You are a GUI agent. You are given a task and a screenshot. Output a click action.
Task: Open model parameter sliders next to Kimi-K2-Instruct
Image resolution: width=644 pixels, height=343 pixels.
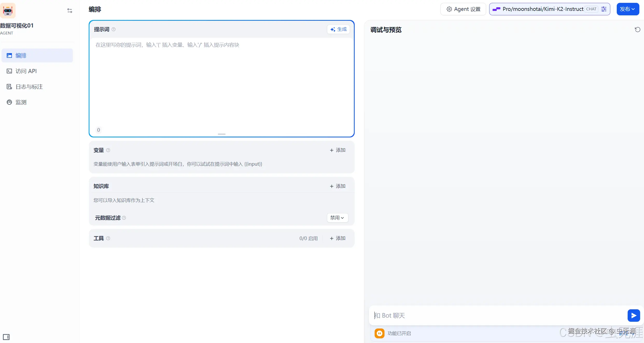coord(604,9)
